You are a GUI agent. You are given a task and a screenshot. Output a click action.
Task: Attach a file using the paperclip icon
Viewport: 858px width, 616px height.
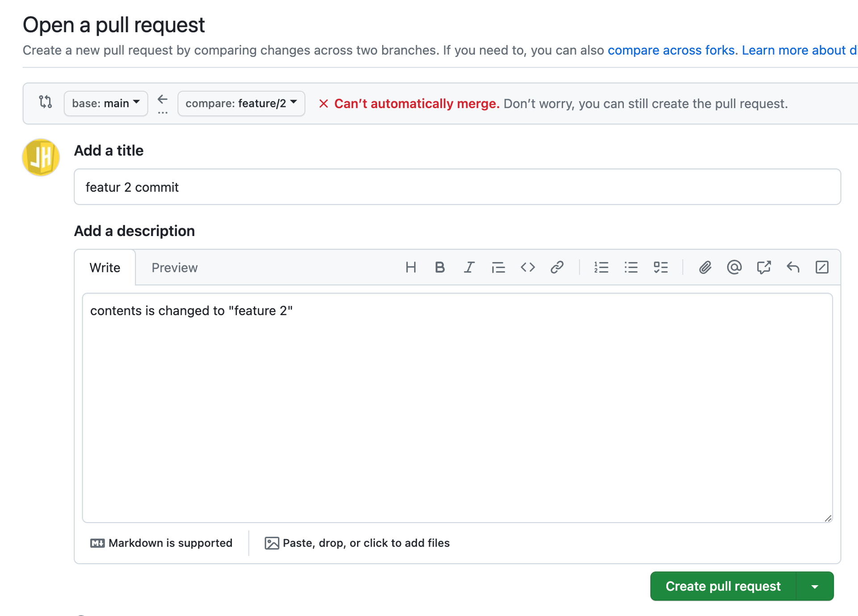click(x=705, y=267)
